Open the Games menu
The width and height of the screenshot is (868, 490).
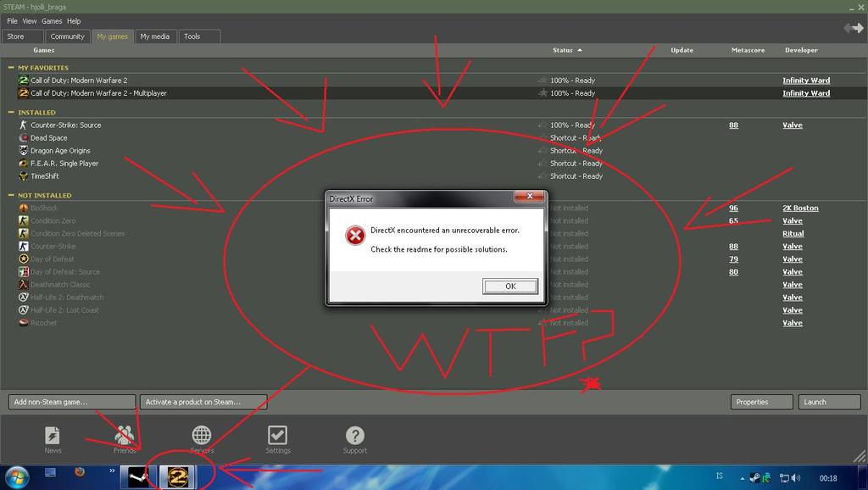52,21
